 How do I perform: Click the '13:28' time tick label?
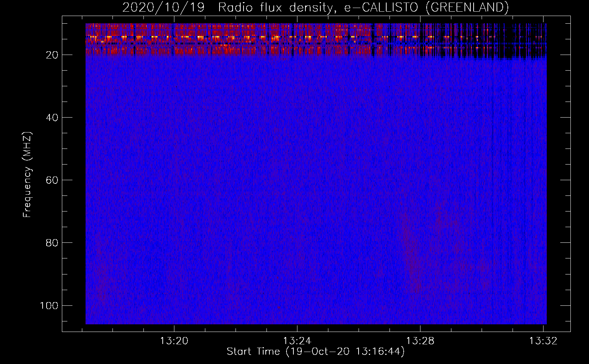click(x=420, y=341)
